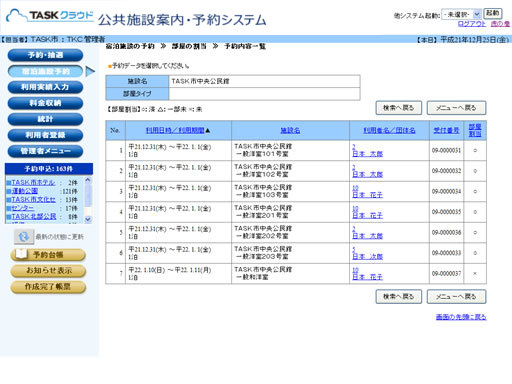
Task: Open 日本 花子 link for receipt 09-0000037
Action: point(367,277)
